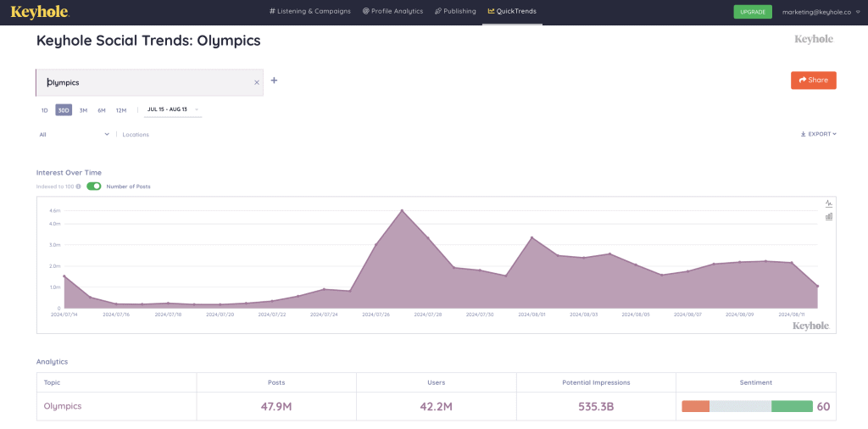868x429 pixels.
Task: Select the 30D time range
Action: [64, 110]
